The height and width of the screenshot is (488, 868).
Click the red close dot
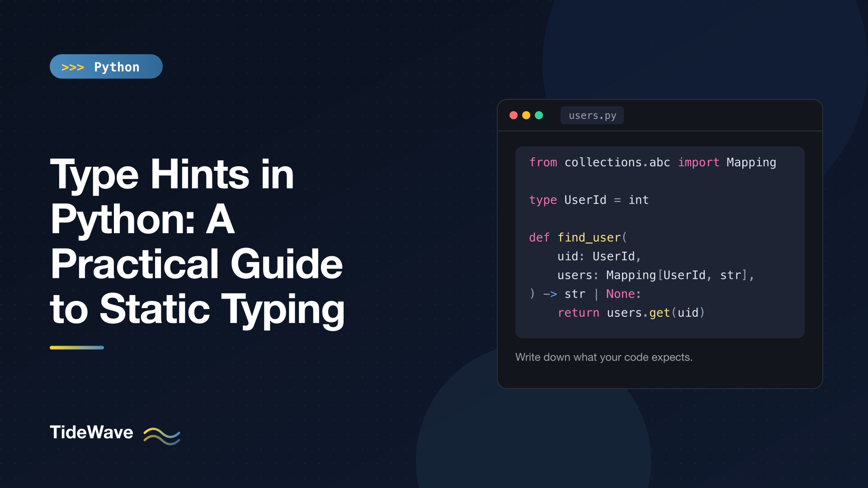point(514,115)
